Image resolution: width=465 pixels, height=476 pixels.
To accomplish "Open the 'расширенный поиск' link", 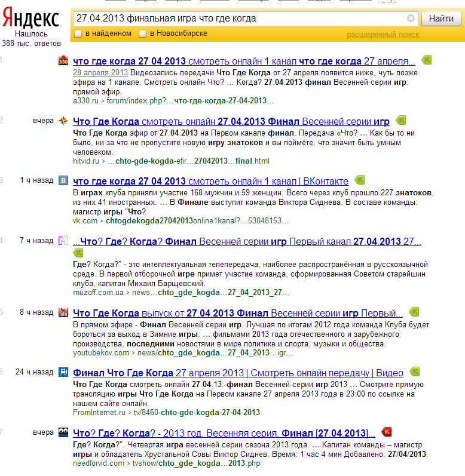I will 383,35.
